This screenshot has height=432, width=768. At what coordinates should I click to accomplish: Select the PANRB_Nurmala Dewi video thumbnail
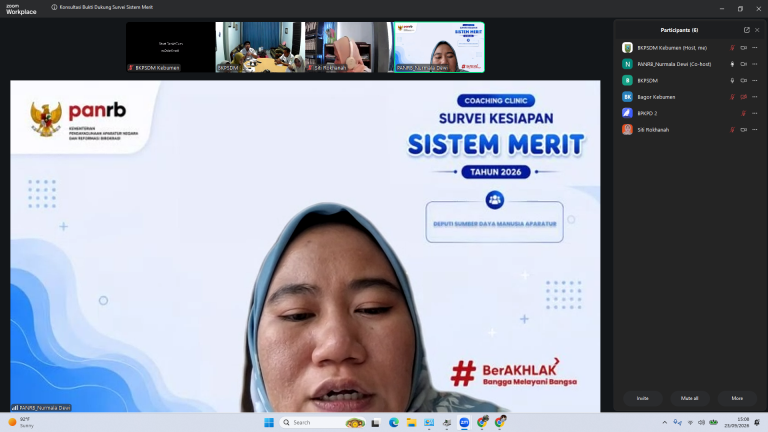(x=439, y=47)
